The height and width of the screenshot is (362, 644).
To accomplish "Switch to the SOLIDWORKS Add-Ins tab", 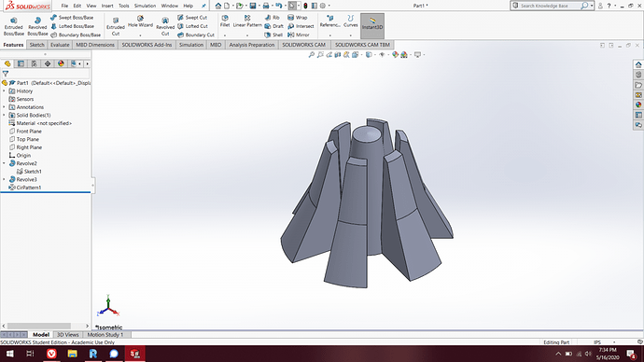I will tap(147, 45).
